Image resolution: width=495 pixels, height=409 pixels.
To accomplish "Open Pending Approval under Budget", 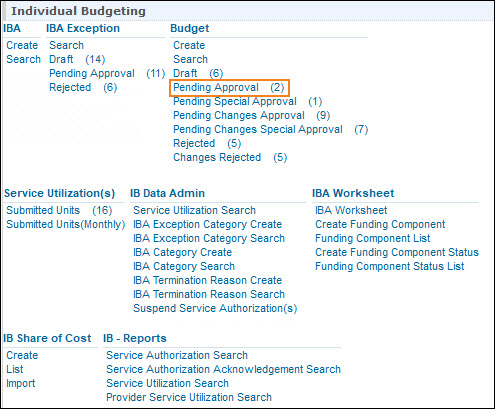I will pyautogui.click(x=216, y=88).
